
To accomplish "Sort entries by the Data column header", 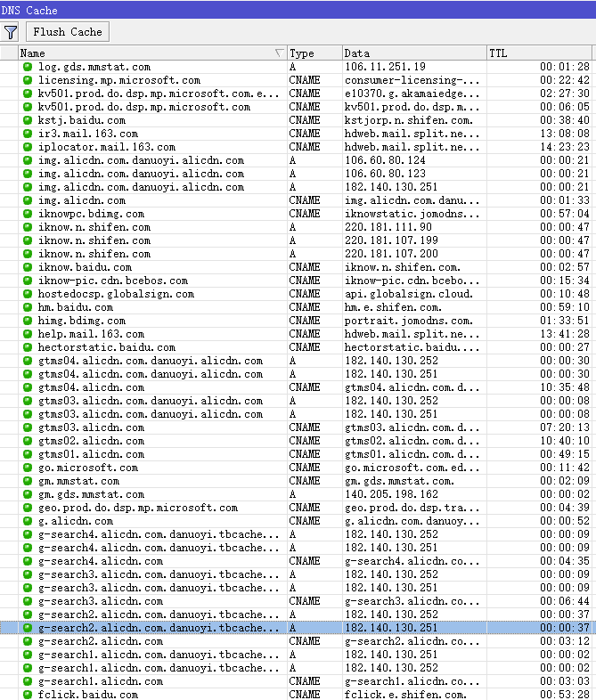I will tap(413, 53).
